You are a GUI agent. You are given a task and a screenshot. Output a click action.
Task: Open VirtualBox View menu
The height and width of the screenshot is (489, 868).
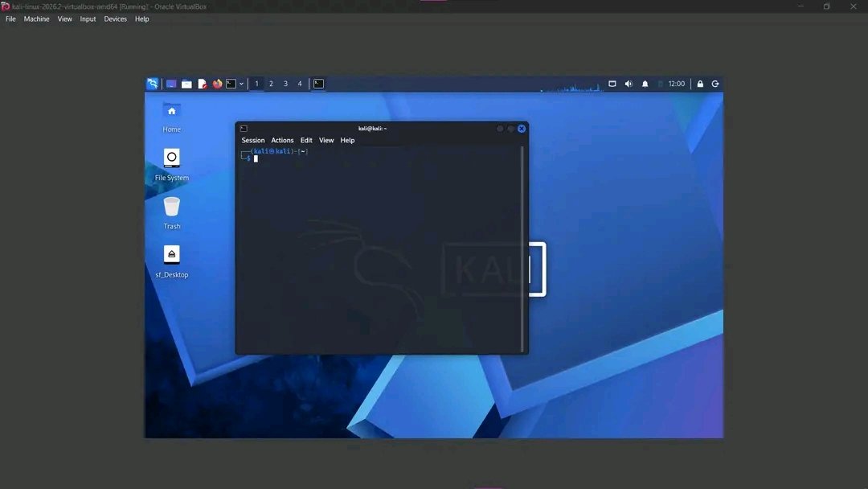click(65, 18)
